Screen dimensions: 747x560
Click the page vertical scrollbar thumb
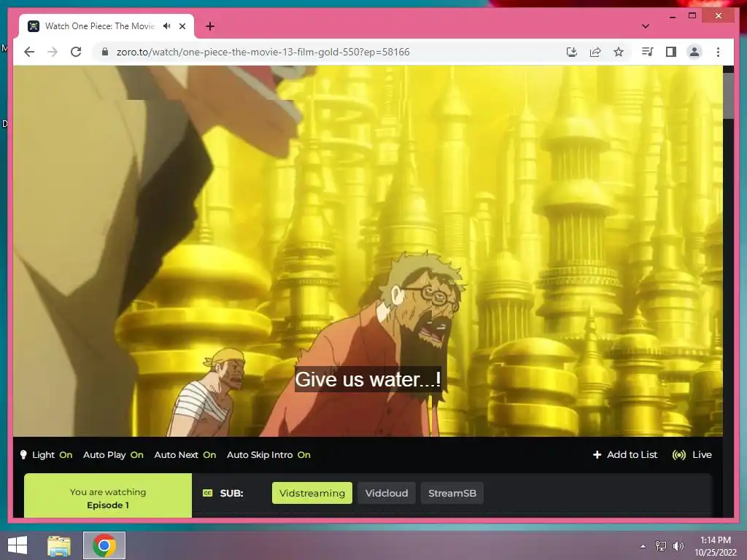pyautogui.click(x=729, y=96)
